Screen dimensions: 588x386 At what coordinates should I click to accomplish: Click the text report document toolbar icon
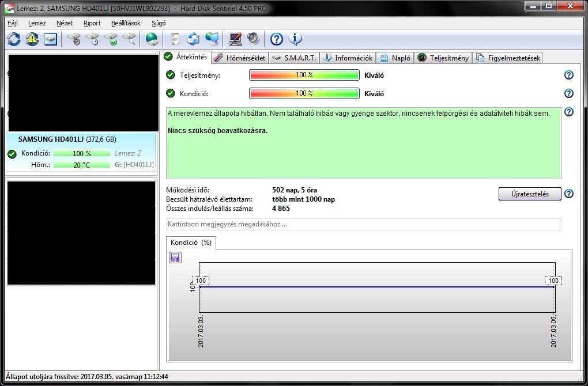pyautogui.click(x=175, y=39)
